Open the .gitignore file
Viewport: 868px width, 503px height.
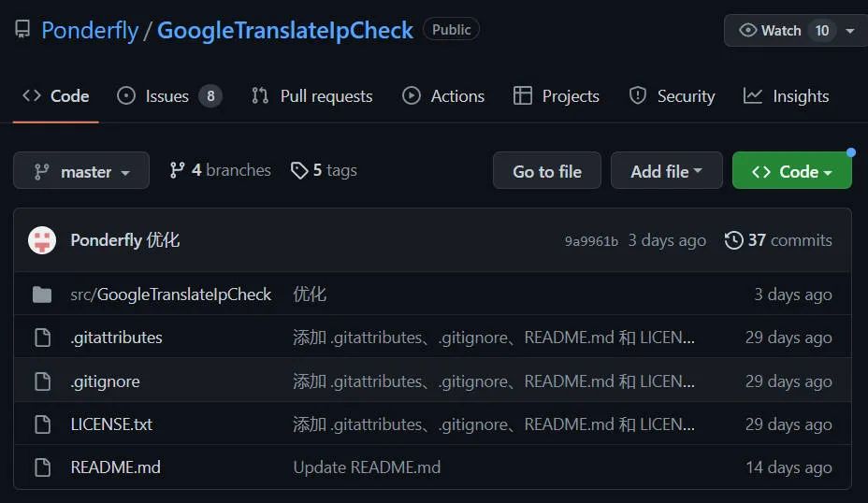[x=105, y=381]
